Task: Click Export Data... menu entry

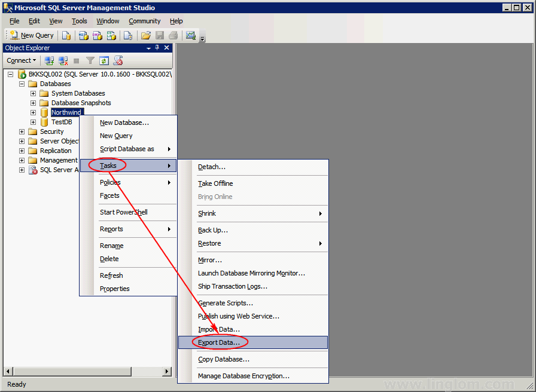Action: tap(253, 342)
